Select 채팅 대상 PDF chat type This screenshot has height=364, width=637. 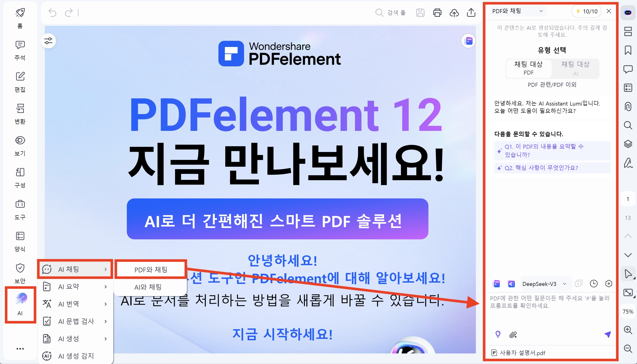(529, 68)
